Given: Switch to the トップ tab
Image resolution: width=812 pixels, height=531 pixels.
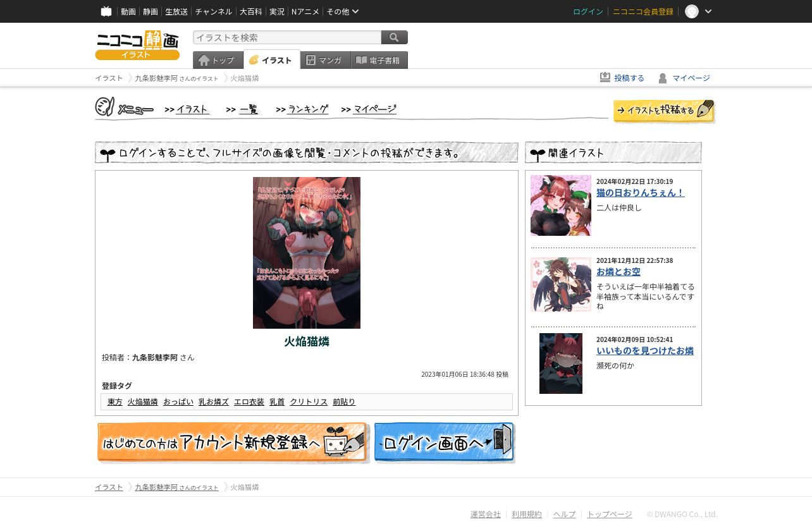Looking at the screenshot, I should pyautogui.click(x=218, y=60).
